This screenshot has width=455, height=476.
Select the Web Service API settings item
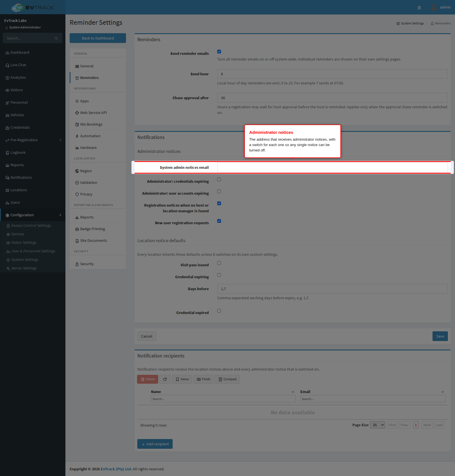[x=98, y=113]
